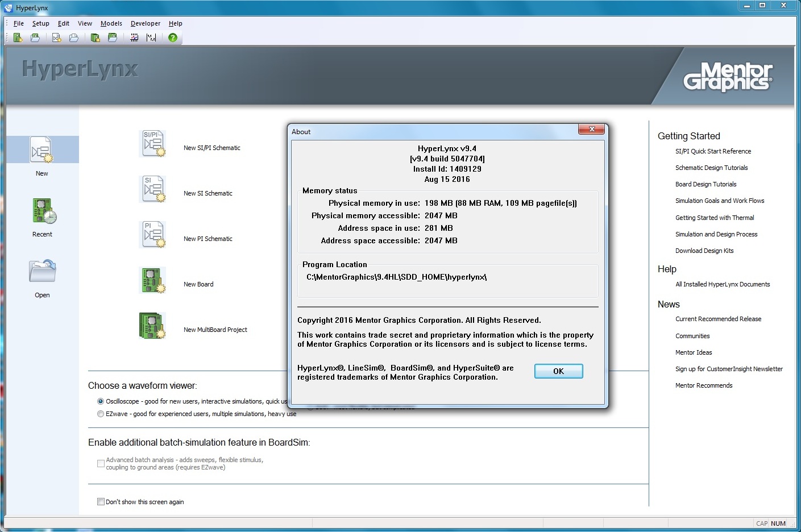Click the Install Id: 1409129 text
The width and height of the screenshot is (801, 532).
tap(447, 169)
